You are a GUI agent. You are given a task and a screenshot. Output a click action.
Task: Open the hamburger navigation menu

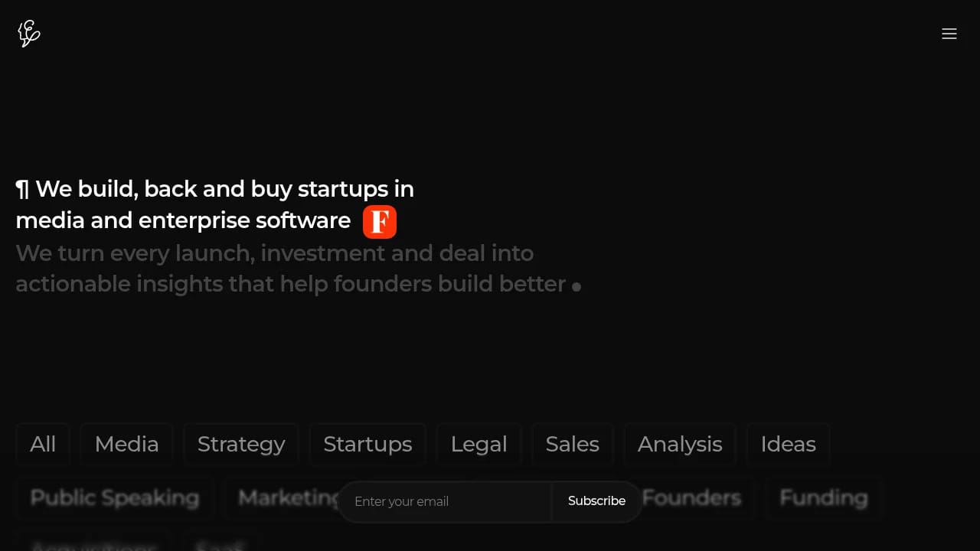pos(949,34)
